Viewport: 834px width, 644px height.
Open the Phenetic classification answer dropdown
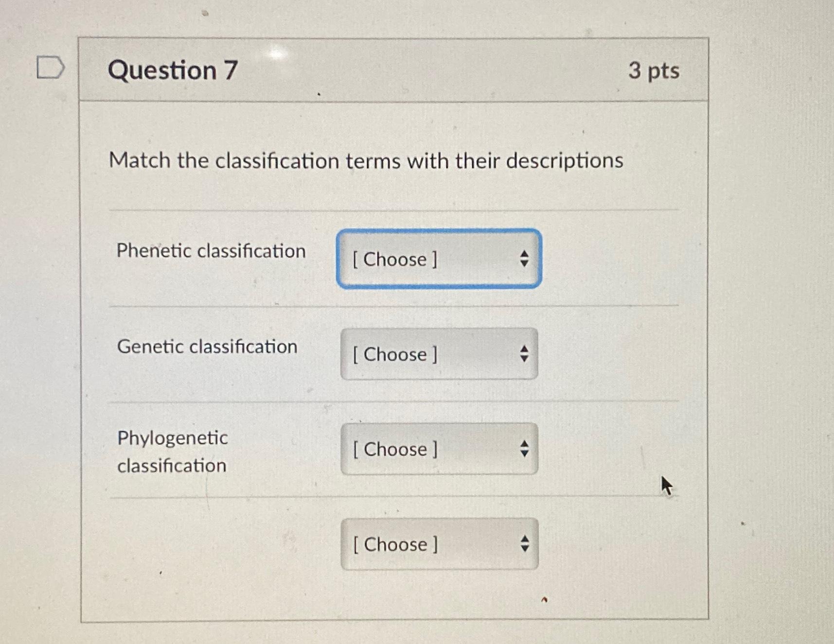click(438, 260)
